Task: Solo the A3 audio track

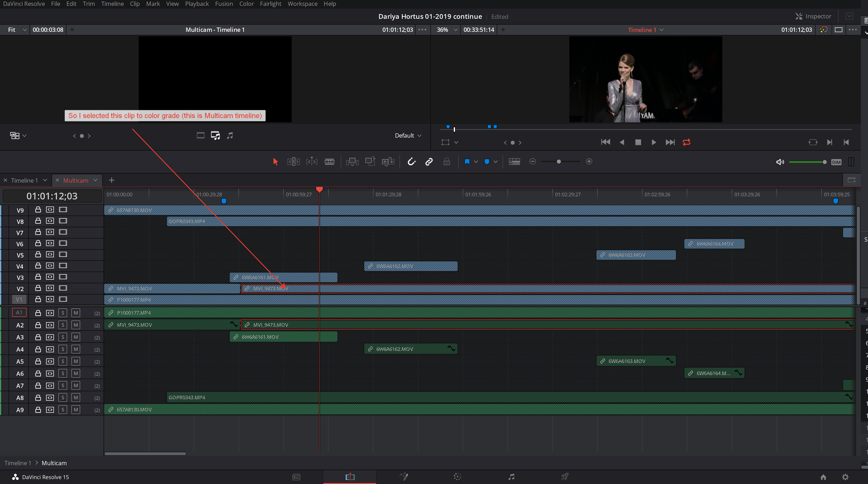Action: [63, 337]
